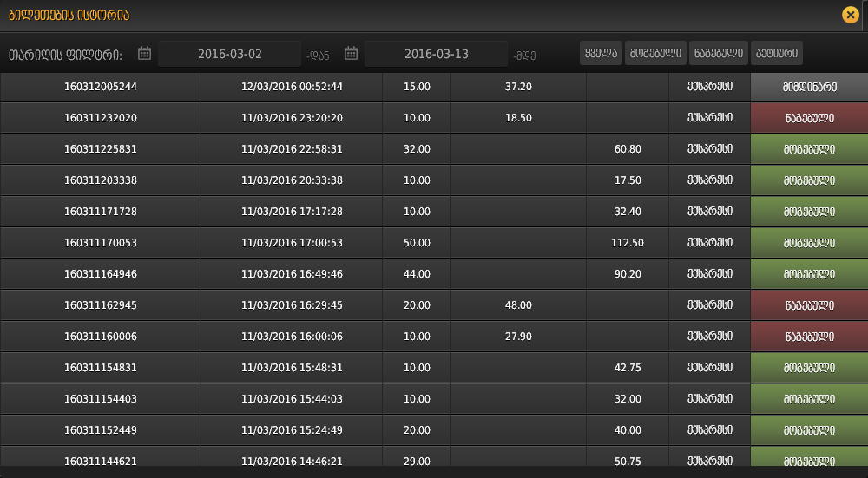
Task: Open ticket number 160311162945
Action: pyautogui.click(x=101, y=305)
